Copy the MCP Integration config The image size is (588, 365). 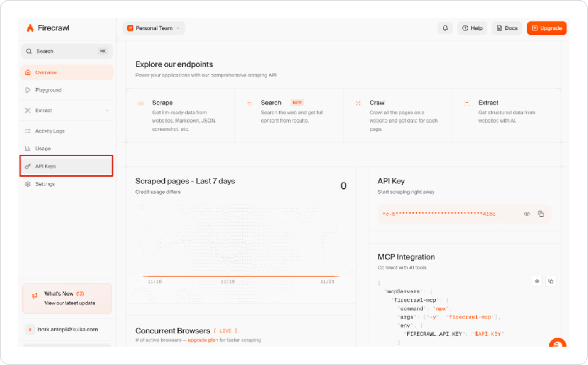pyautogui.click(x=551, y=281)
